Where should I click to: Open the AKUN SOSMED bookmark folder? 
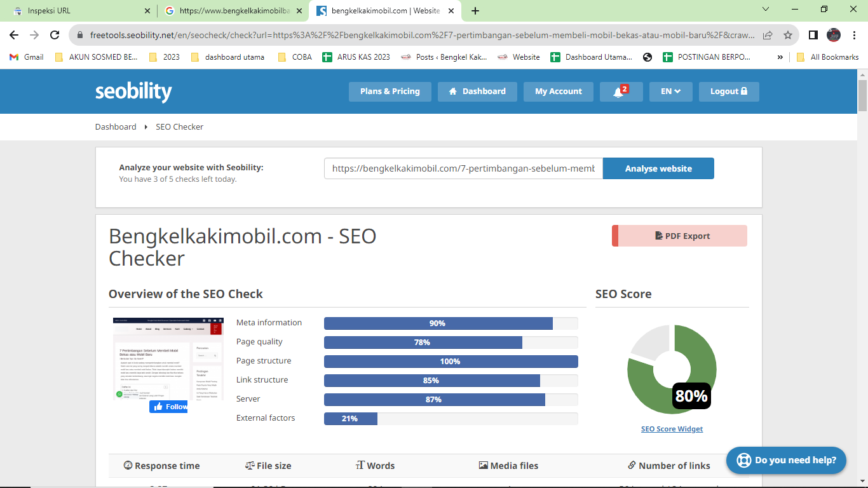(96, 57)
